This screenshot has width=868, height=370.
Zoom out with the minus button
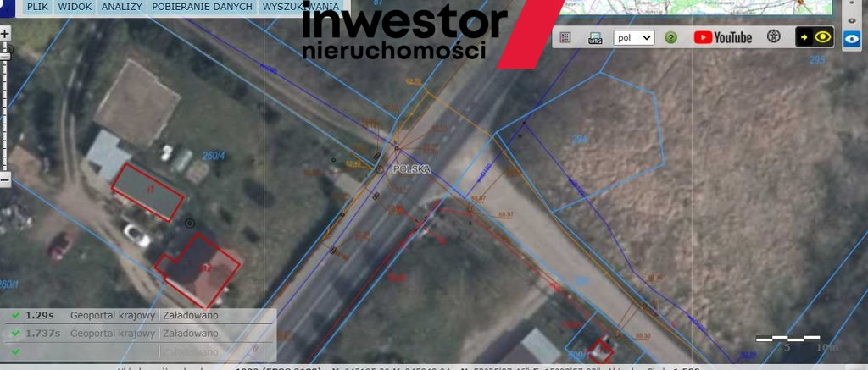click(5, 179)
